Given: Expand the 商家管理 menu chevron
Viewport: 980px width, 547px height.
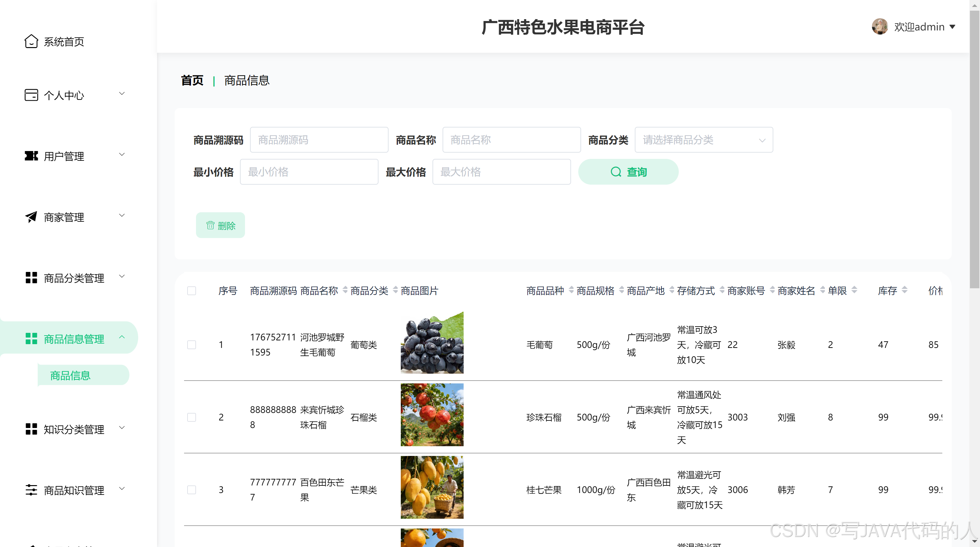Looking at the screenshot, I should (x=122, y=215).
